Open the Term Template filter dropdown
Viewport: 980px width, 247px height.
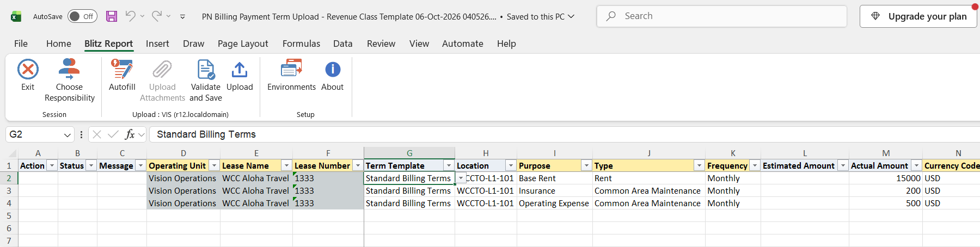(449, 165)
